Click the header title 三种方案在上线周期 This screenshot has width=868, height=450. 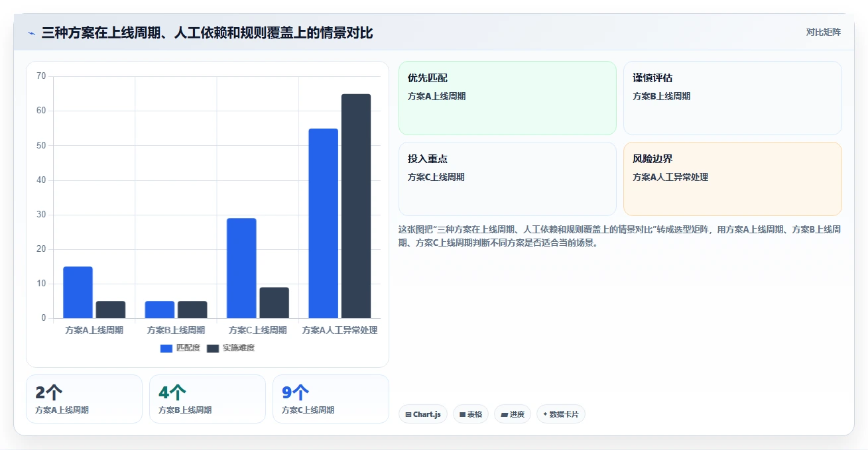click(207, 32)
